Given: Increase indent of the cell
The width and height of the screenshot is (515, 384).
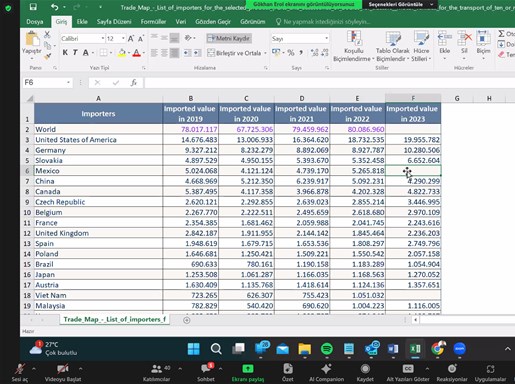Looking at the screenshot, I should pyautogui.click(x=198, y=53).
